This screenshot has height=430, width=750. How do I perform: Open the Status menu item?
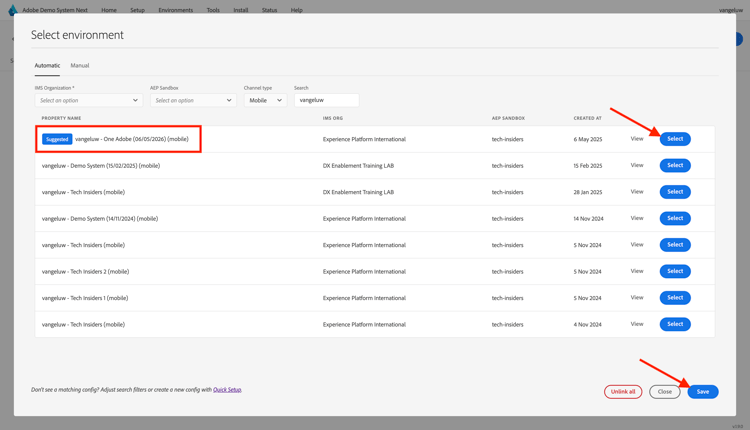point(269,10)
